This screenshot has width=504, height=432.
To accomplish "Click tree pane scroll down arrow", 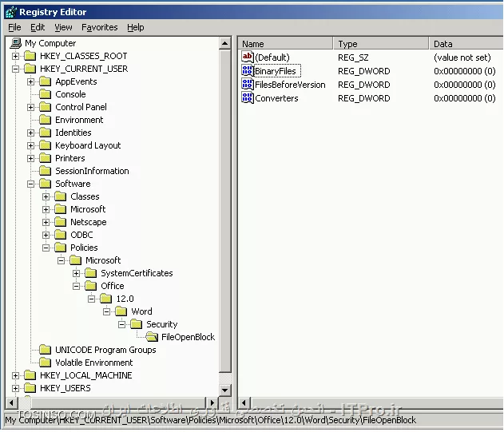I will (225, 390).
